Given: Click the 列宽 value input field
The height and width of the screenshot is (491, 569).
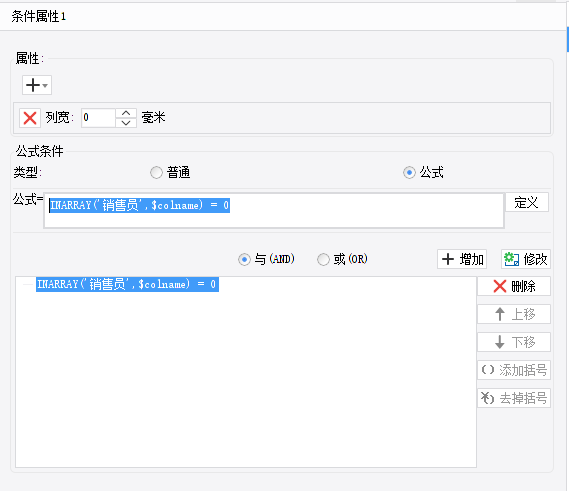Looking at the screenshot, I should pos(98,118).
